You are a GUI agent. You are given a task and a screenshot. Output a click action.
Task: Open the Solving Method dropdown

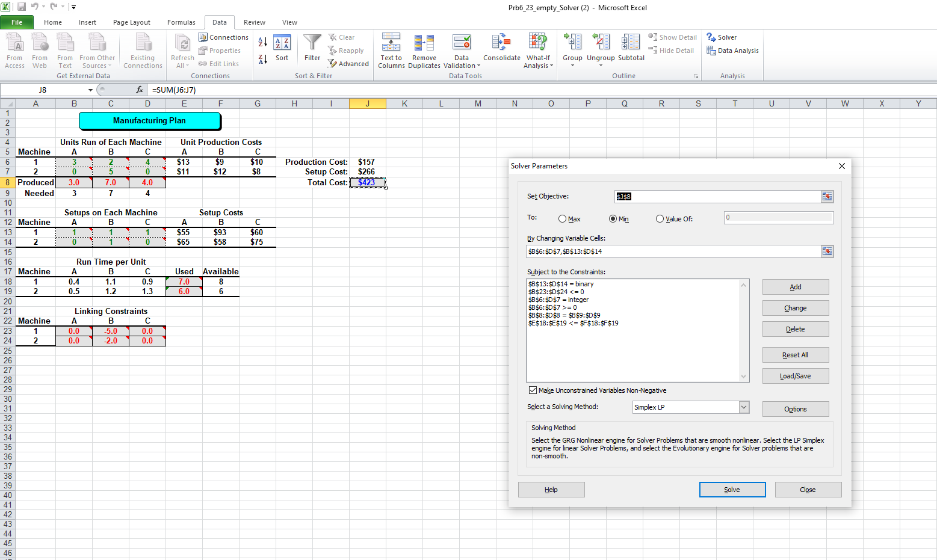pyautogui.click(x=744, y=407)
